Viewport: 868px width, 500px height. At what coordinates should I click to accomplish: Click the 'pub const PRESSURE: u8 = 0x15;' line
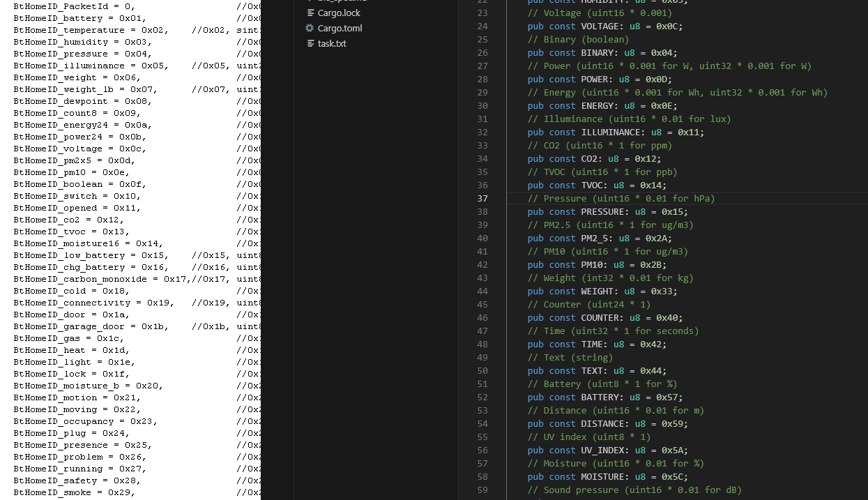[608, 211]
